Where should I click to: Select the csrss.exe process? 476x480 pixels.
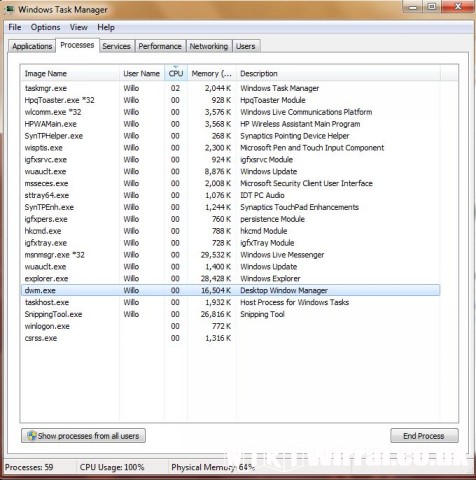tap(230, 338)
